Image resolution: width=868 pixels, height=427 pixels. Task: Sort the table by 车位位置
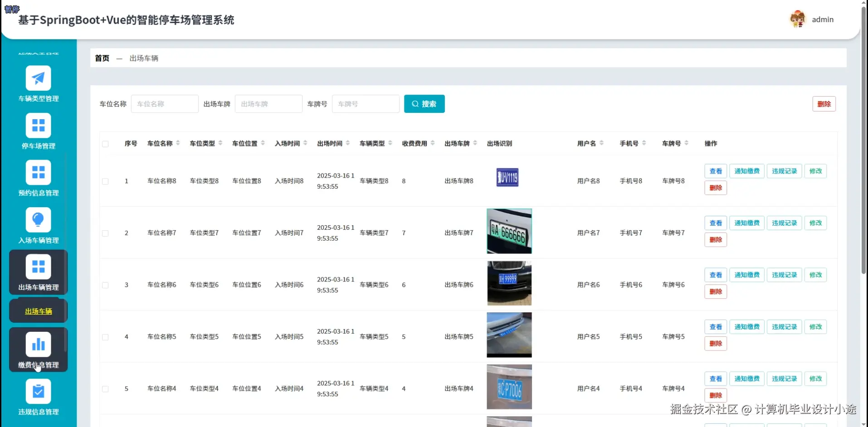(x=263, y=143)
